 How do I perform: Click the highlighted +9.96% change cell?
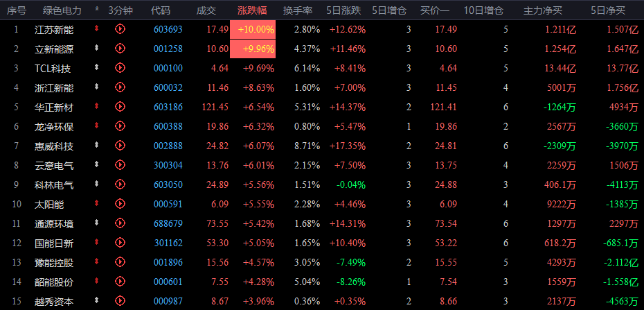point(253,49)
